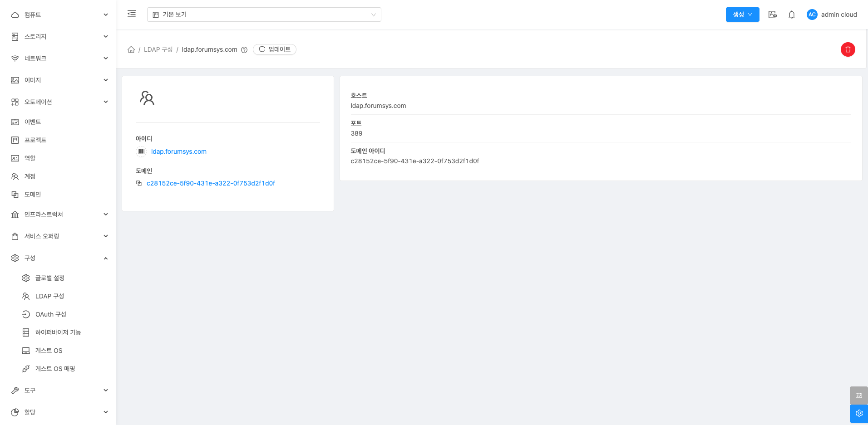This screenshot has width=868, height=425.
Task: Open the notifications bell
Action: [x=791, y=15]
